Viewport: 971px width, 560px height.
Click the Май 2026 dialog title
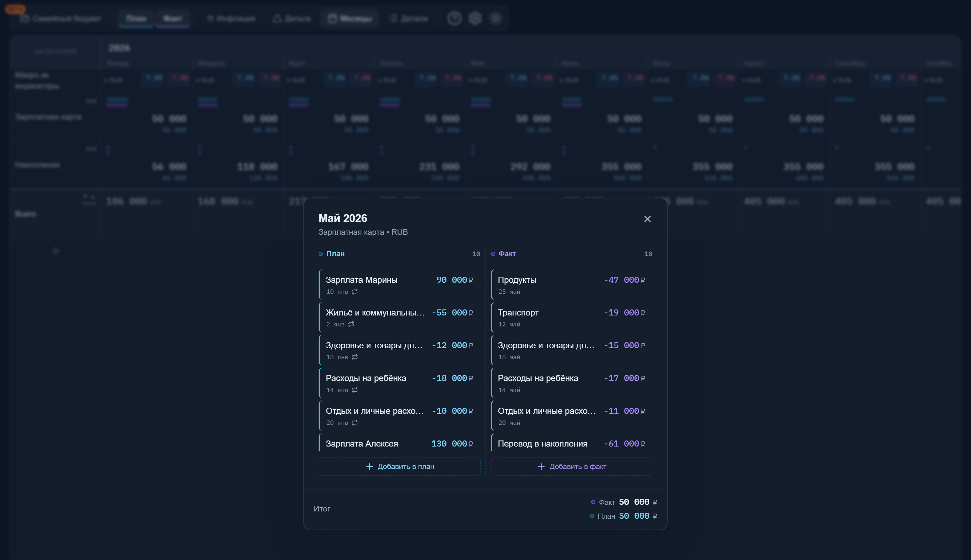343,218
